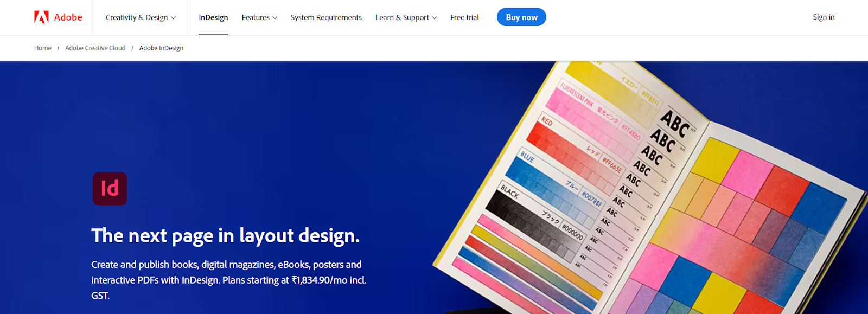Click the Adobe wordmark text
Viewport: 868px width, 314px height.
(x=68, y=17)
